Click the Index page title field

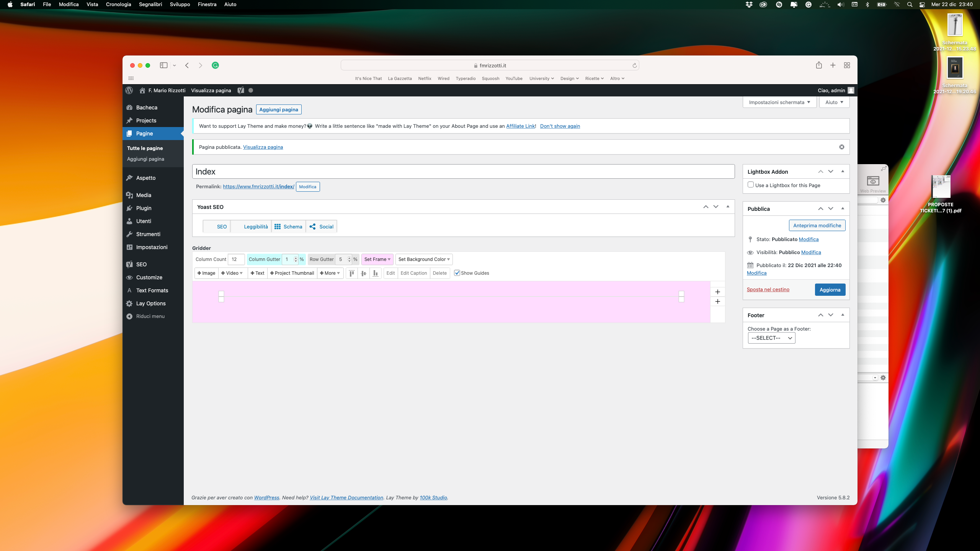[463, 171]
